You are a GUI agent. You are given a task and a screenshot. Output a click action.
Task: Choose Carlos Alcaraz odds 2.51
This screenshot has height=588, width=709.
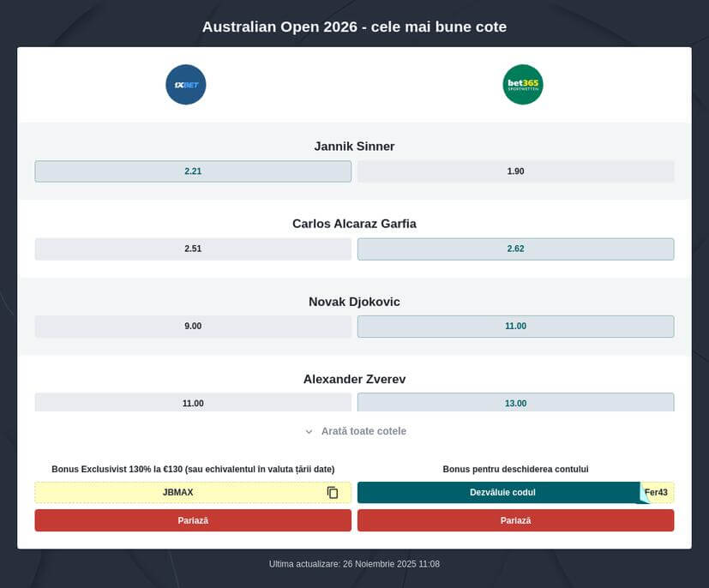coord(193,249)
